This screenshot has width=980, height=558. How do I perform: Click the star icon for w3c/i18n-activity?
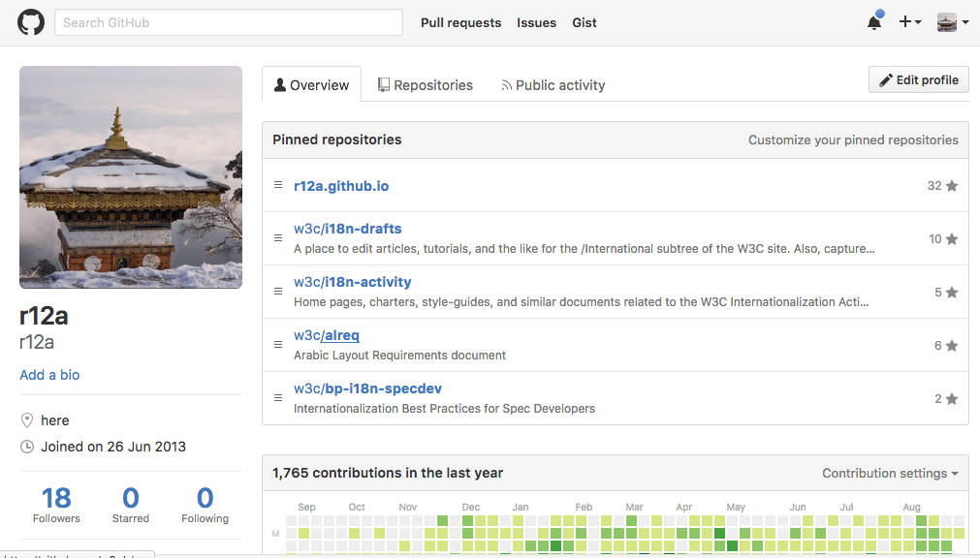(x=952, y=293)
